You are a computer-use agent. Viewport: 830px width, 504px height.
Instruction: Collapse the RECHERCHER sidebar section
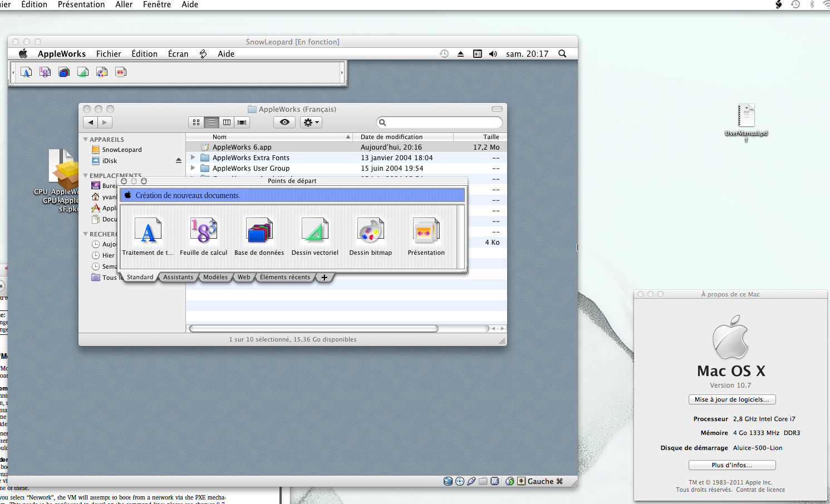tap(85, 234)
